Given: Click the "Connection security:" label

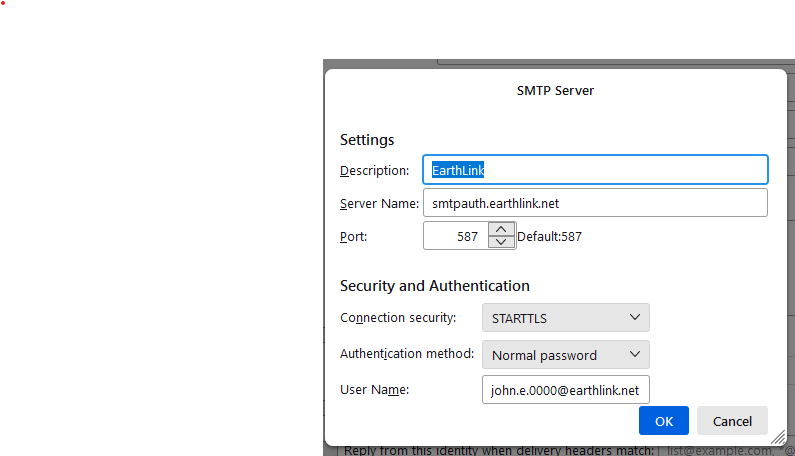Looking at the screenshot, I should click(x=398, y=318).
